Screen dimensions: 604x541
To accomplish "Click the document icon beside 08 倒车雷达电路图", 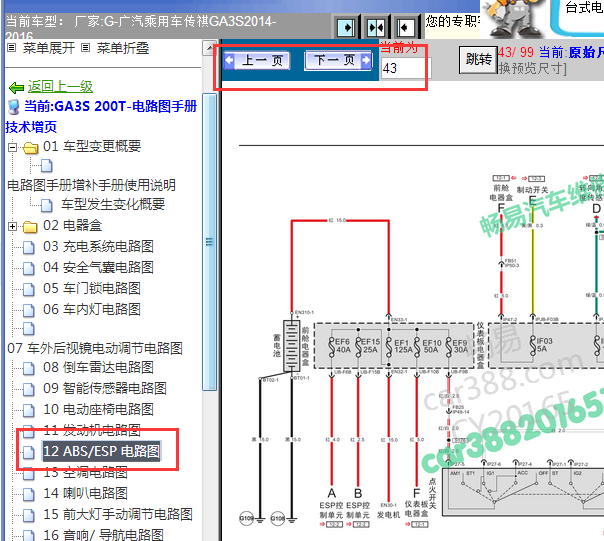I will click(x=29, y=368).
